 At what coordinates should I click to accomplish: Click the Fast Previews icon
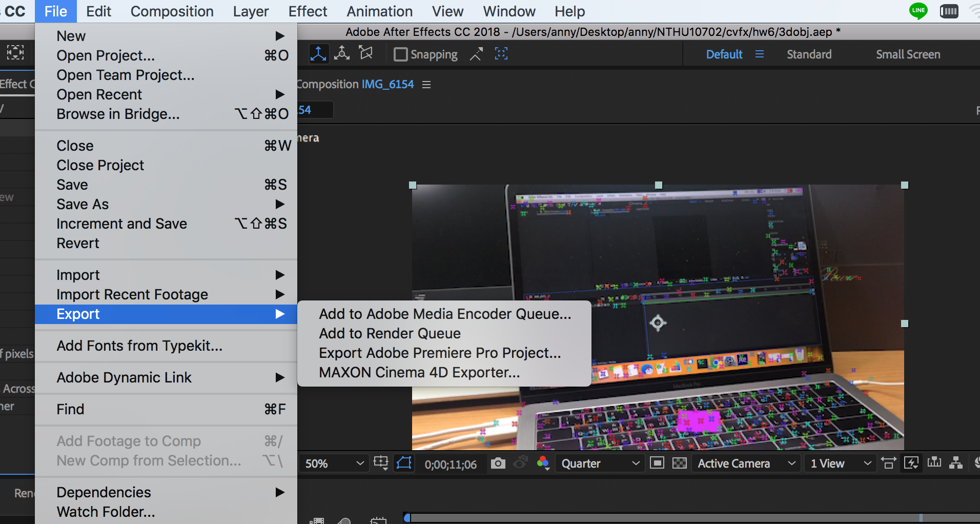(x=911, y=463)
